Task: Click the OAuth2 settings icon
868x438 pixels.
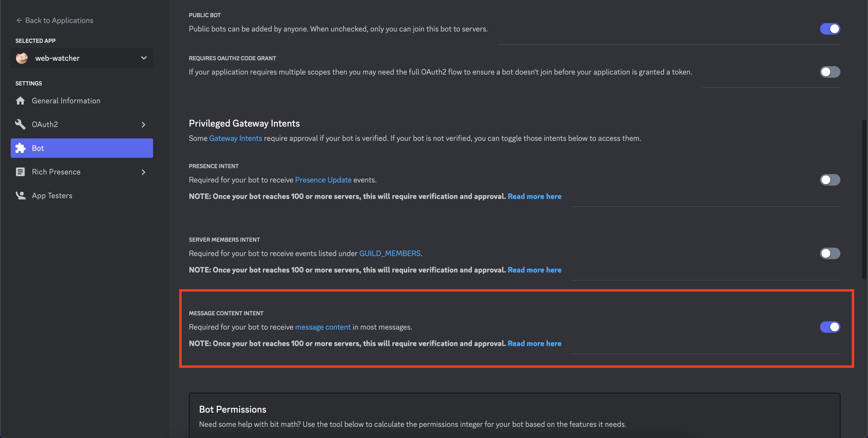Action: coord(20,124)
